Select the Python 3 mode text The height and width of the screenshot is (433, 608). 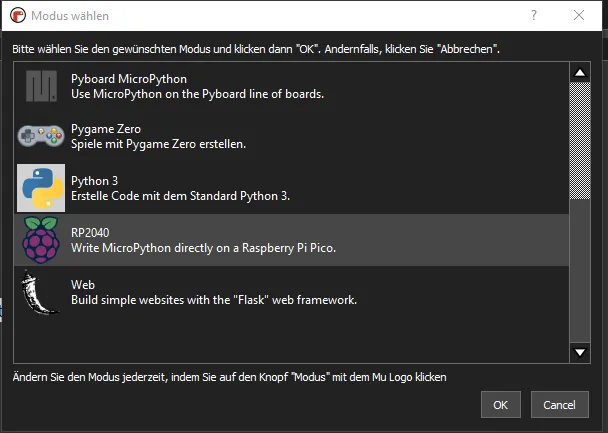coord(95,181)
